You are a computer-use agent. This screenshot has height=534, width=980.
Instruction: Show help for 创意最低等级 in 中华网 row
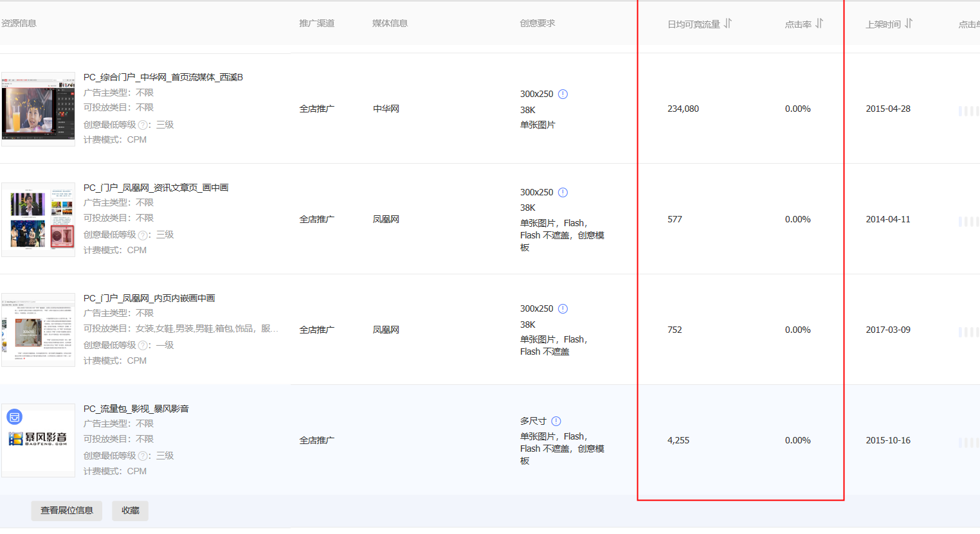point(143,125)
